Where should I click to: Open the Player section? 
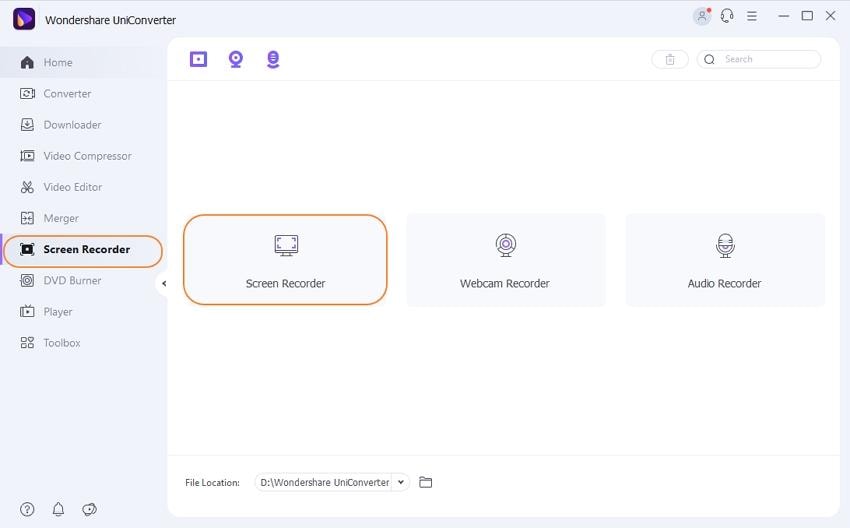pyautogui.click(x=82, y=312)
